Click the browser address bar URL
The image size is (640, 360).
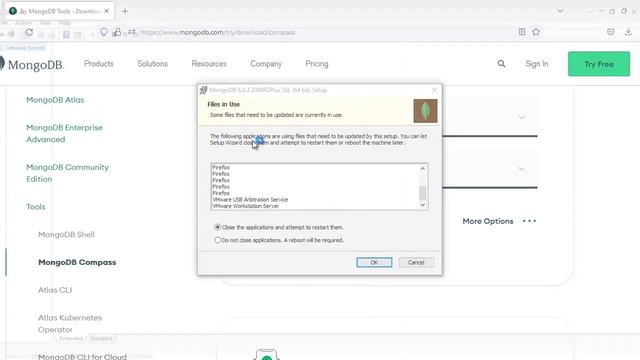[x=218, y=32]
